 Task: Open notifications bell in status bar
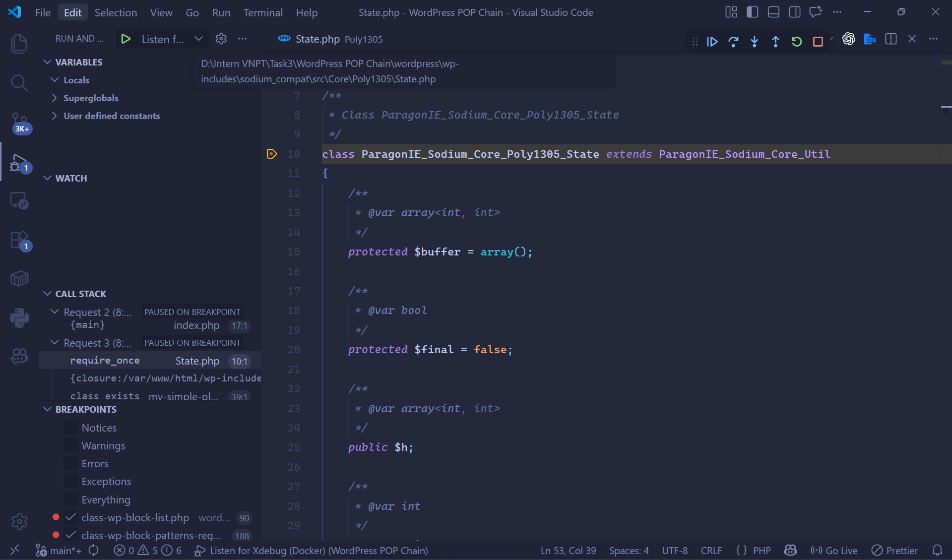pos(937,551)
